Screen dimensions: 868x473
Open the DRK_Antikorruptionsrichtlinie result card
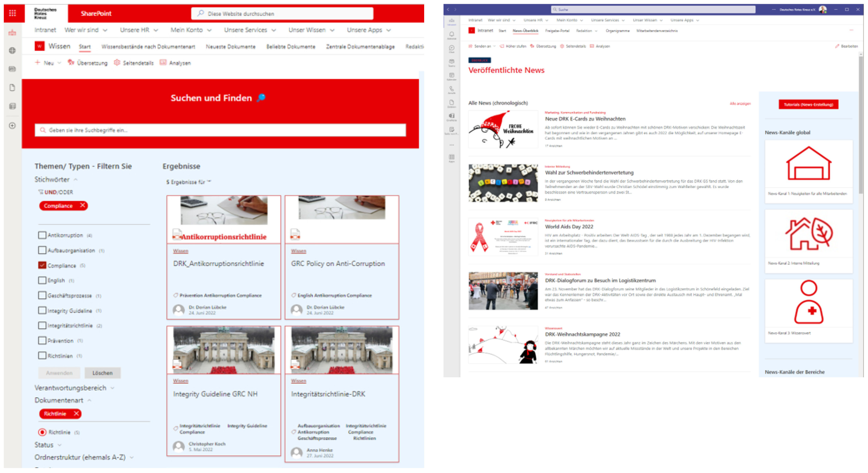[223, 257]
